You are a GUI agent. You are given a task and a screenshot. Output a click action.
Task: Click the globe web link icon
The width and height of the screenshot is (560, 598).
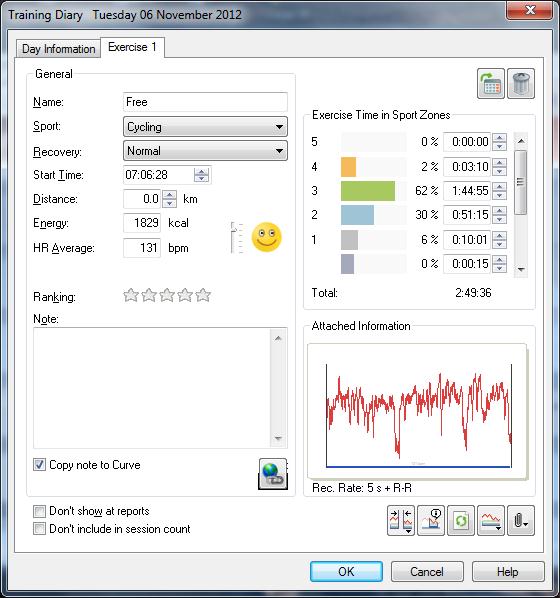coord(273,474)
